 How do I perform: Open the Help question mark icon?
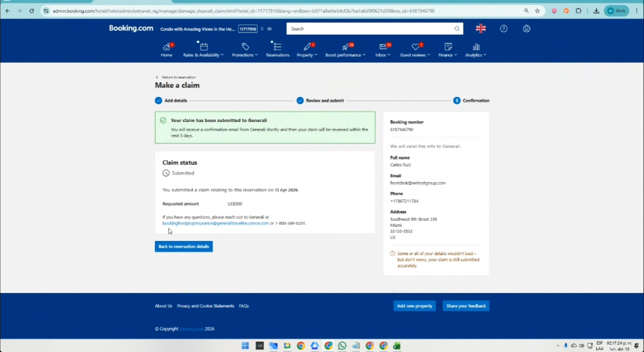(x=504, y=28)
